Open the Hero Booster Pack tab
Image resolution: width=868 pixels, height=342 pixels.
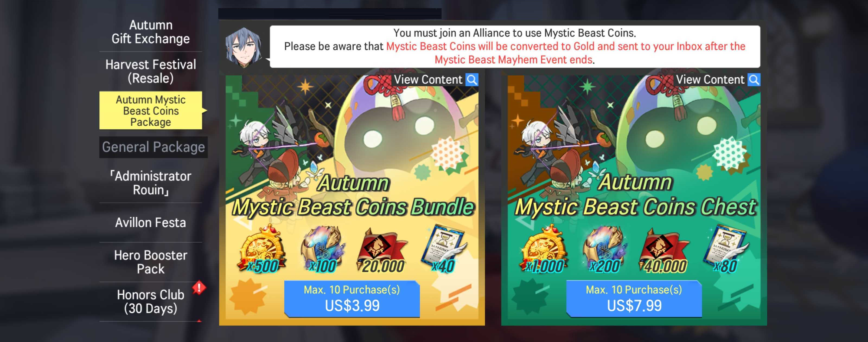point(151,262)
